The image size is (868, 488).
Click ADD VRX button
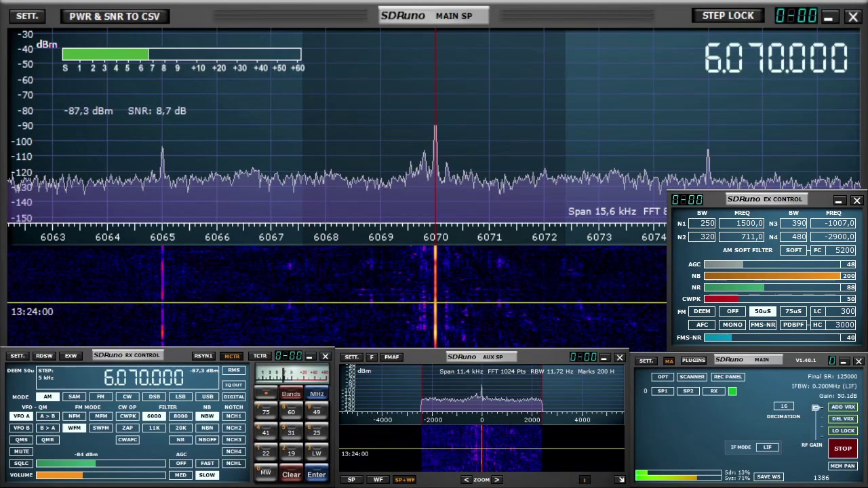[x=843, y=407]
